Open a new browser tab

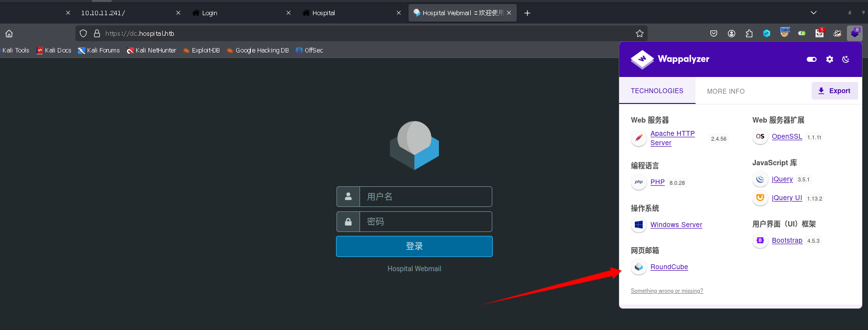point(527,13)
